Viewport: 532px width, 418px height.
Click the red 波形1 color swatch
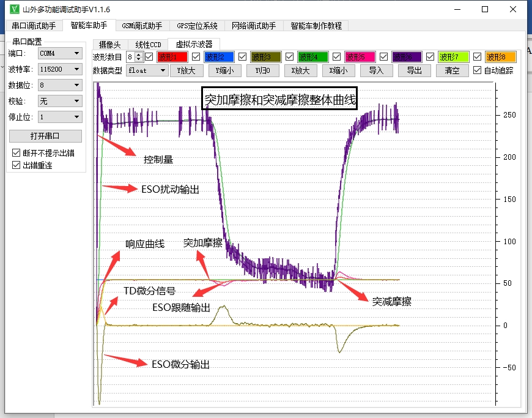coord(172,57)
